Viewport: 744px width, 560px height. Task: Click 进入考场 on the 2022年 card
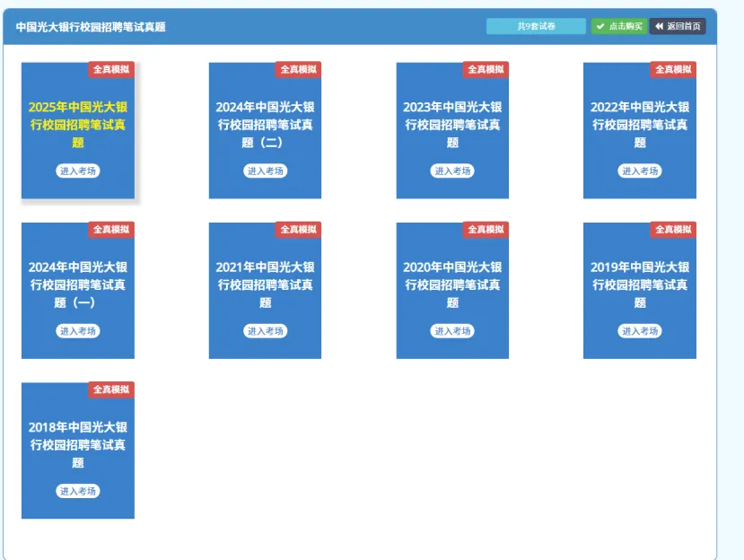pos(640,171)
